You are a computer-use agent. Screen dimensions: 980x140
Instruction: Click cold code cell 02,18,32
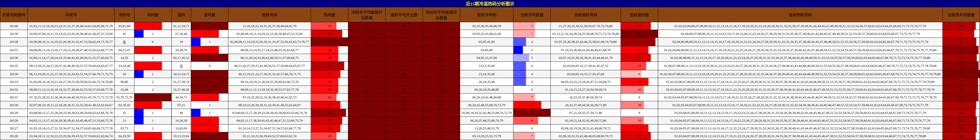tap(124, 105)
